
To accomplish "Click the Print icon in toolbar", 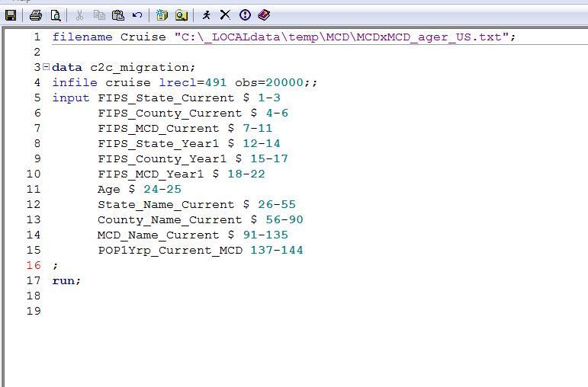I will 36,15.
